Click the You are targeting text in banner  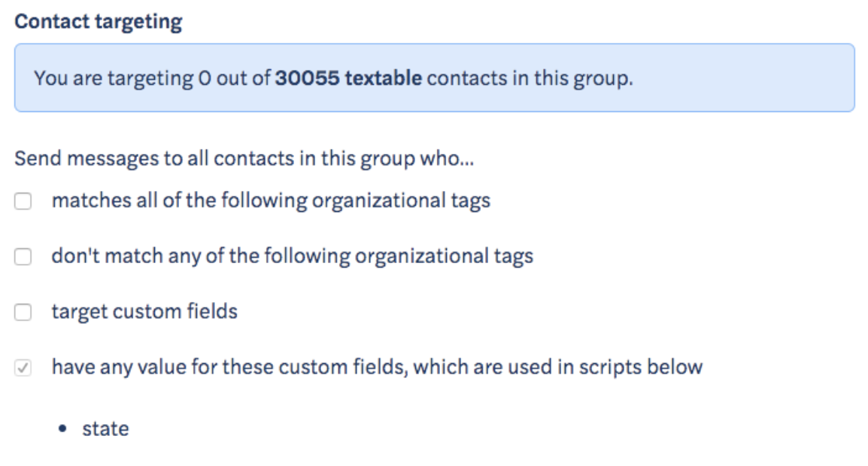114,78
